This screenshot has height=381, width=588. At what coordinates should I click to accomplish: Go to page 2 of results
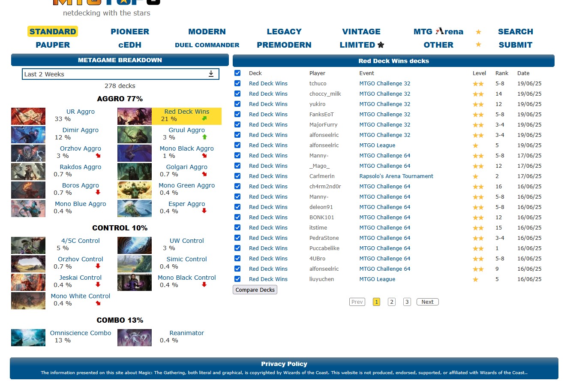(391, 302)
